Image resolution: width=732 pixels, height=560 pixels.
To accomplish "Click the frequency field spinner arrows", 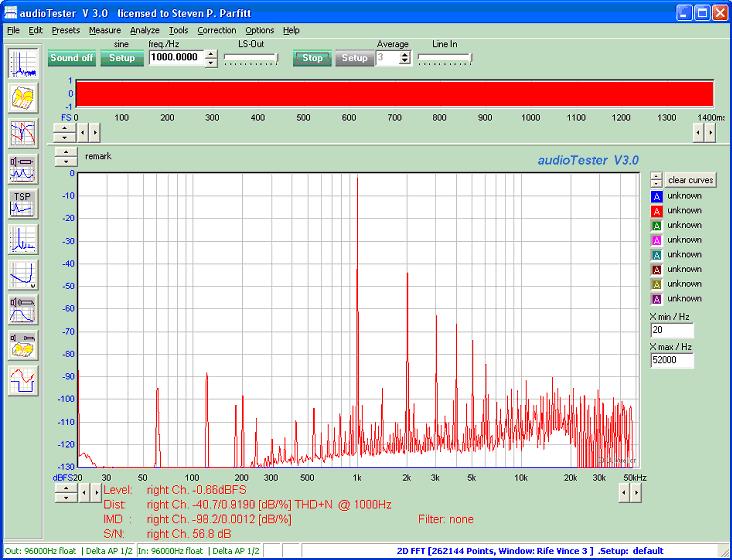I will [211, 58].
